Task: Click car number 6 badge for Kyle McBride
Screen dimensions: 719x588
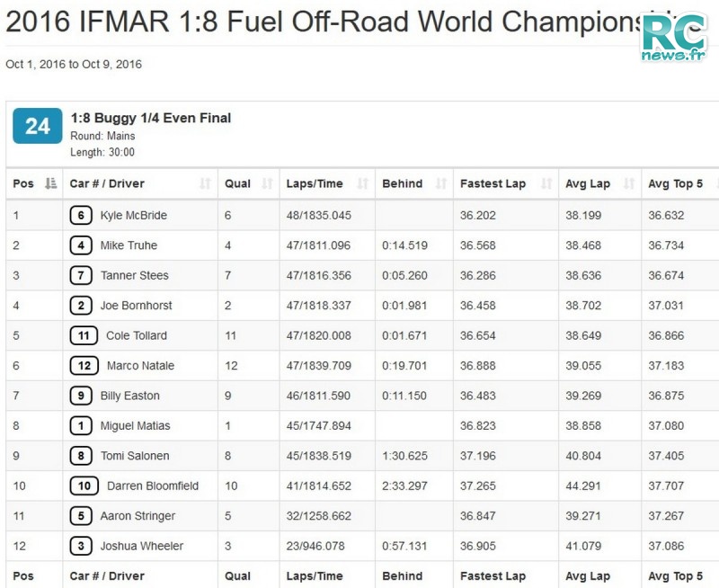Action: [81, 215]
